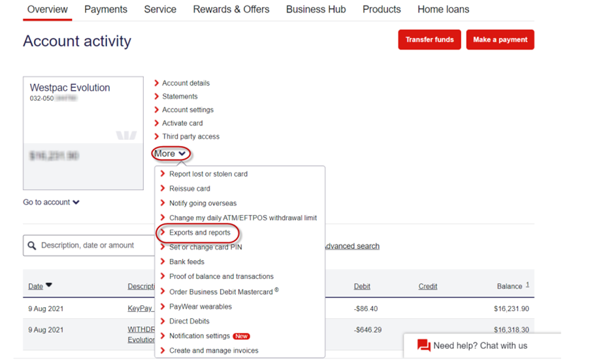Screen dimensions: 590x364
Task: Click the Advanced search link
Action: point(352,246)
